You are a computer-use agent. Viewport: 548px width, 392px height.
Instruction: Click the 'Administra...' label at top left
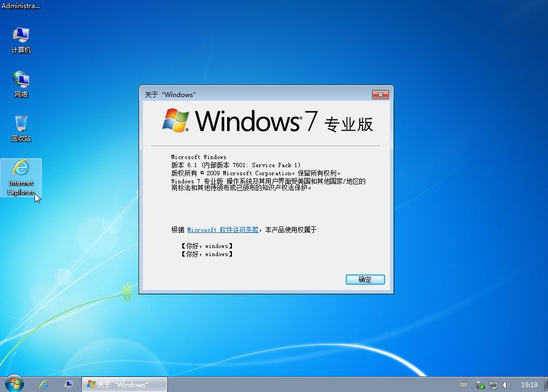[20, 6]
